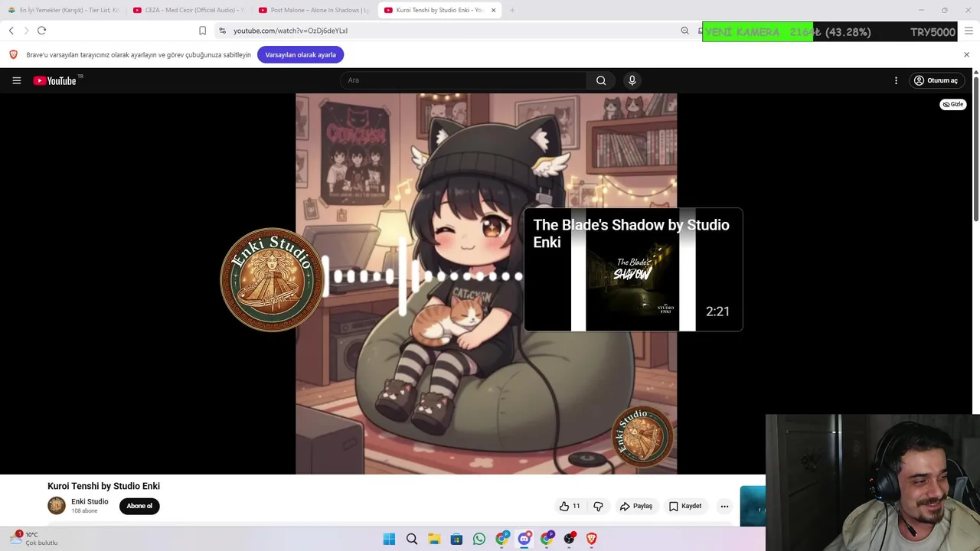Open YouTube settings three-dot menu
The width and height of the screenshot is (980, 551).
(x=896, y=80)
